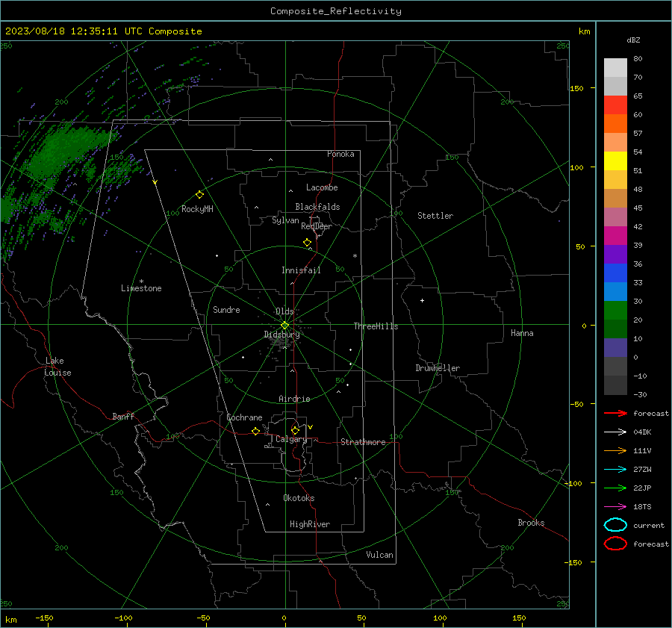Click the red 65-60 dBZ color swatch

click(615, 105)
